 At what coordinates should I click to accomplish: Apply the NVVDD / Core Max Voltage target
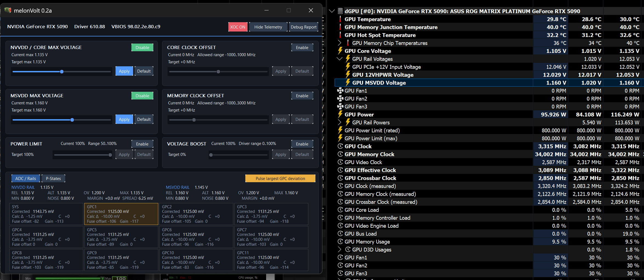point(124,71)
